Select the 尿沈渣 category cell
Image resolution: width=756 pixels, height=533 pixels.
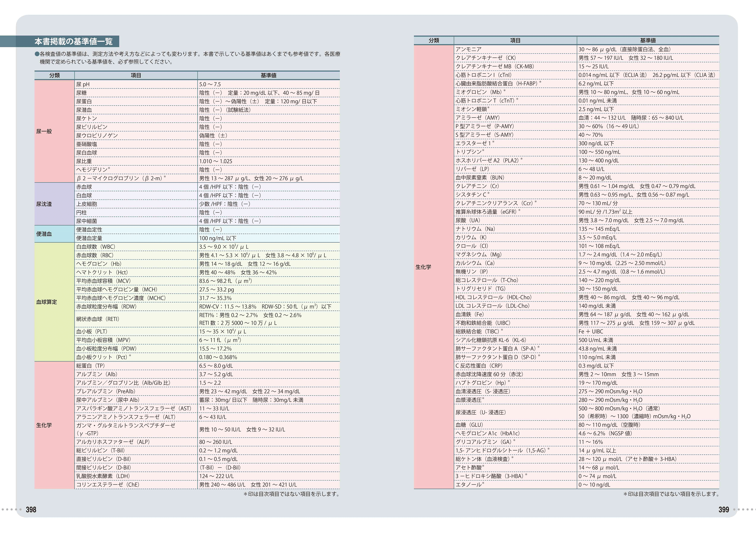[54, 204]
